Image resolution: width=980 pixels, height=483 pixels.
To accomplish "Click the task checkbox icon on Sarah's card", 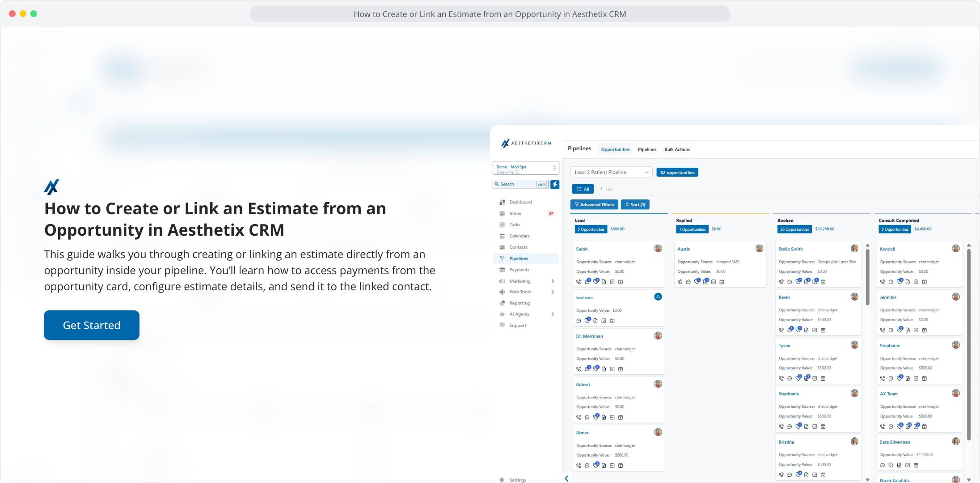I will tap(612, 282).
